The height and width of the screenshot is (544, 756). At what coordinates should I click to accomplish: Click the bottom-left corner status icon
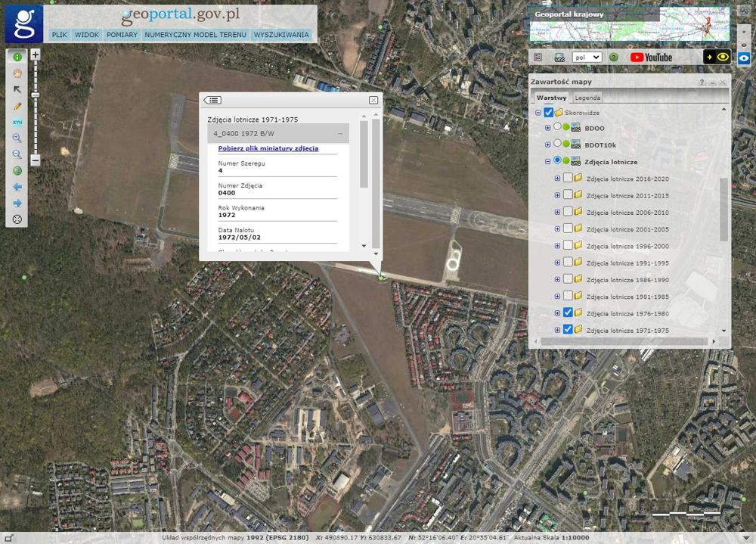pyautogui.click(x=8, y=538)
